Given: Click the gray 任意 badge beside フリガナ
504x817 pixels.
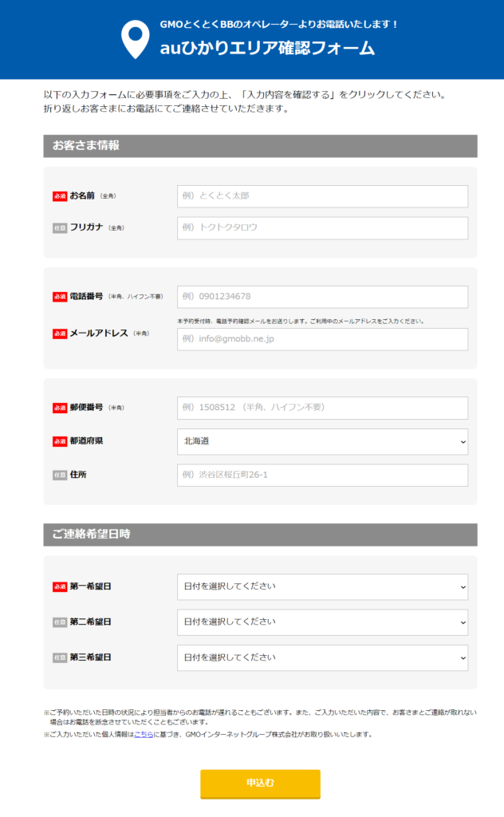Looking at the screenshot, I should pos(60,228).
